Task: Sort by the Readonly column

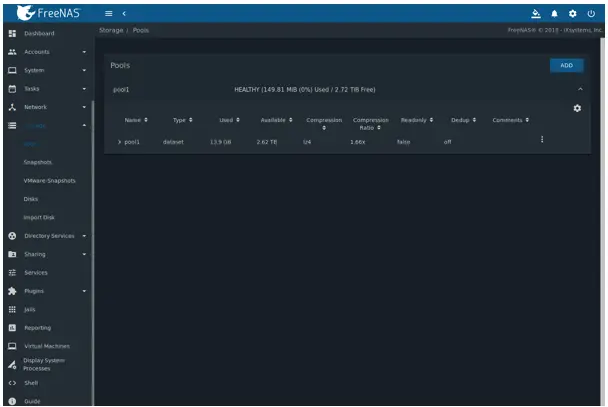Action: tap(417, 120)
